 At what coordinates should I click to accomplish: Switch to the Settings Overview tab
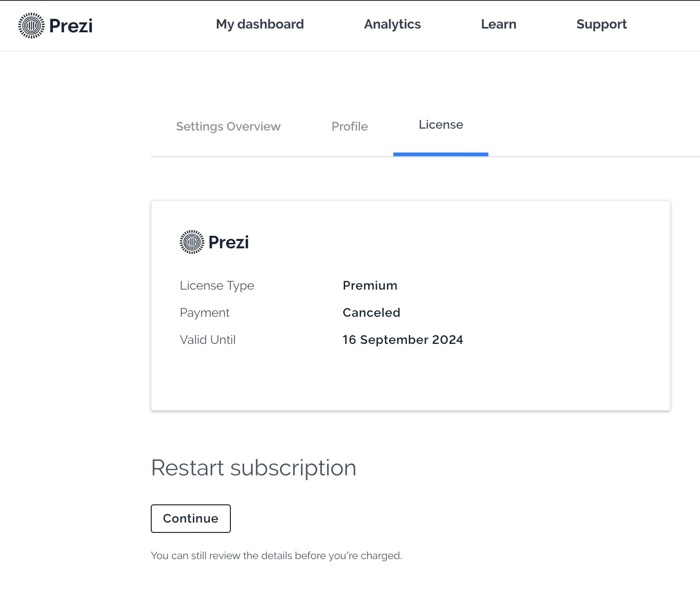pyautogui.click(x=228, y=126)
